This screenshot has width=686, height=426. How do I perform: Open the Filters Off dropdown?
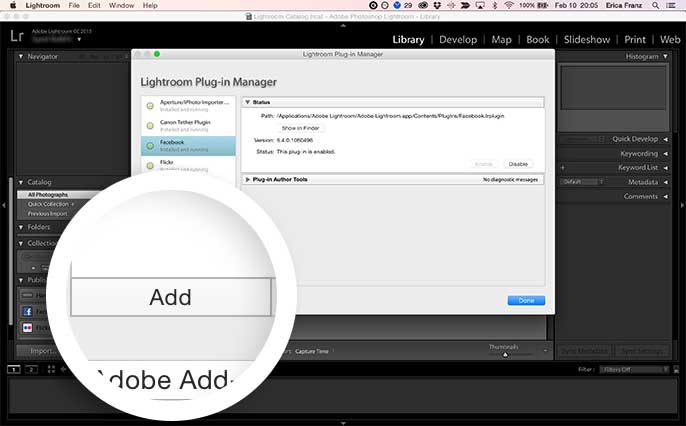click(634, 370)
